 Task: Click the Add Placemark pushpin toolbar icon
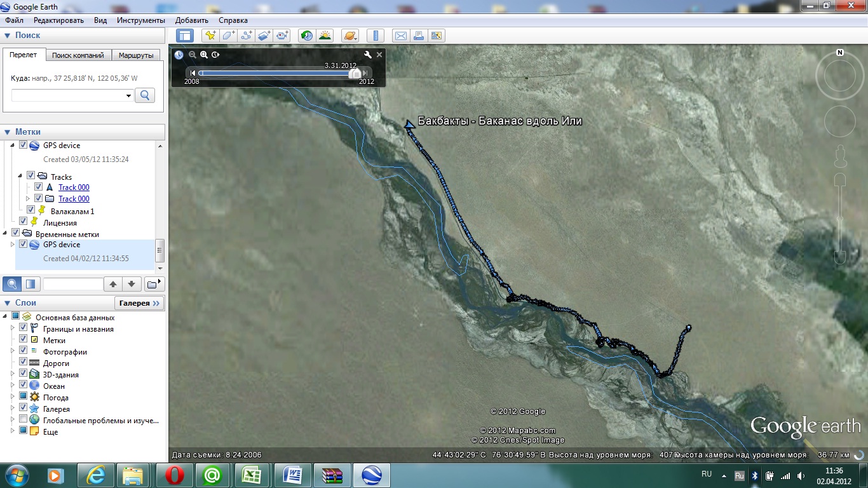pos(210,36)
